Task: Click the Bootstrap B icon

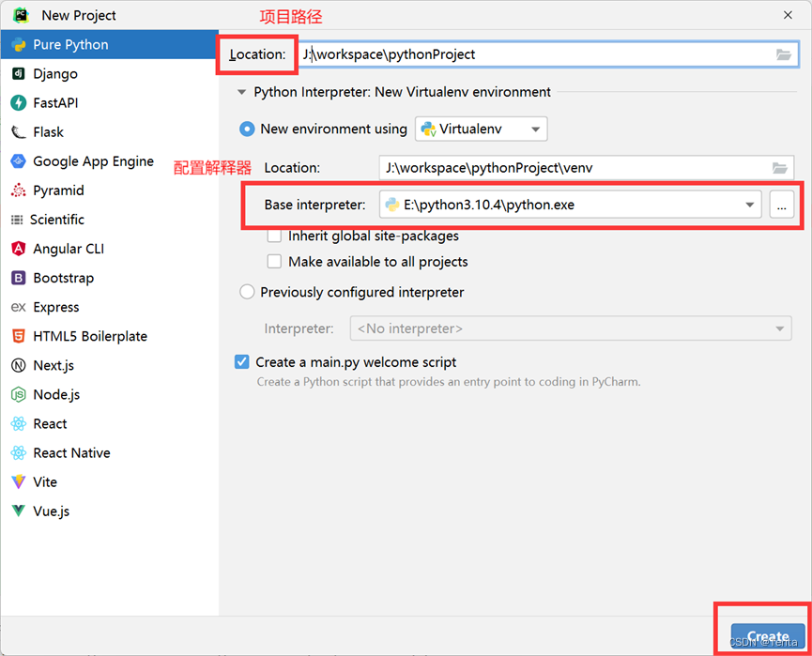Action: click(x=19, y=278)
